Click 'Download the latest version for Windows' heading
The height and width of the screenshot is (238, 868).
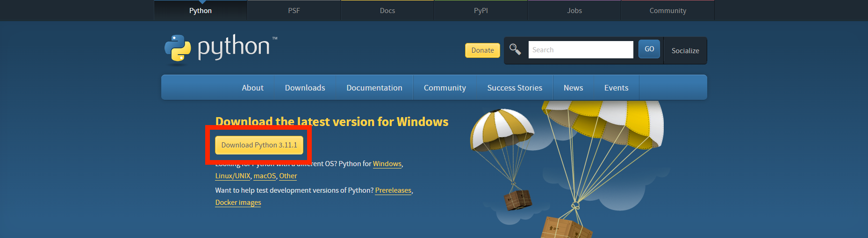pos(332,122)
